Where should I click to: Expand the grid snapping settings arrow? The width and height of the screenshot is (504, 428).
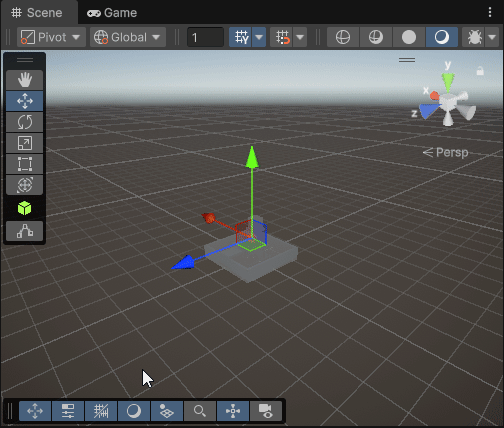coord(300,37)
